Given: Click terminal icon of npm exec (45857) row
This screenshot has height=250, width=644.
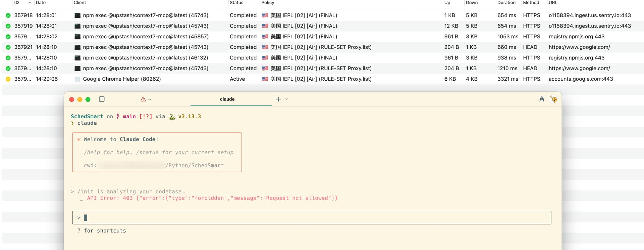Looking at the screenshot, I should (77, 37).
